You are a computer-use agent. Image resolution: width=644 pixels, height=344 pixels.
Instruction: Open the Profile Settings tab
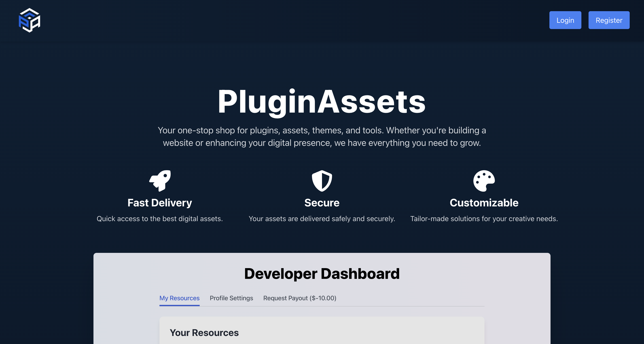pyautogui.click(x=231, y=298)
